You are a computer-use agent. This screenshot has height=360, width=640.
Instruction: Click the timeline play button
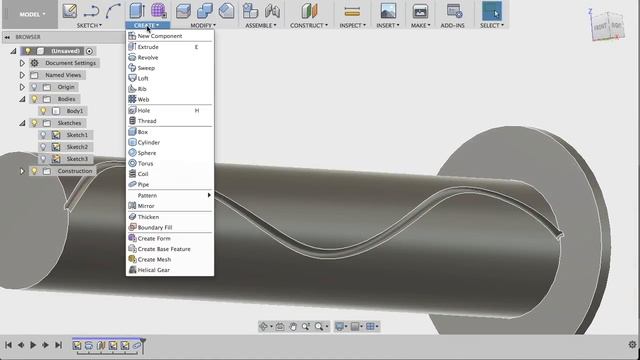[33, 345]
